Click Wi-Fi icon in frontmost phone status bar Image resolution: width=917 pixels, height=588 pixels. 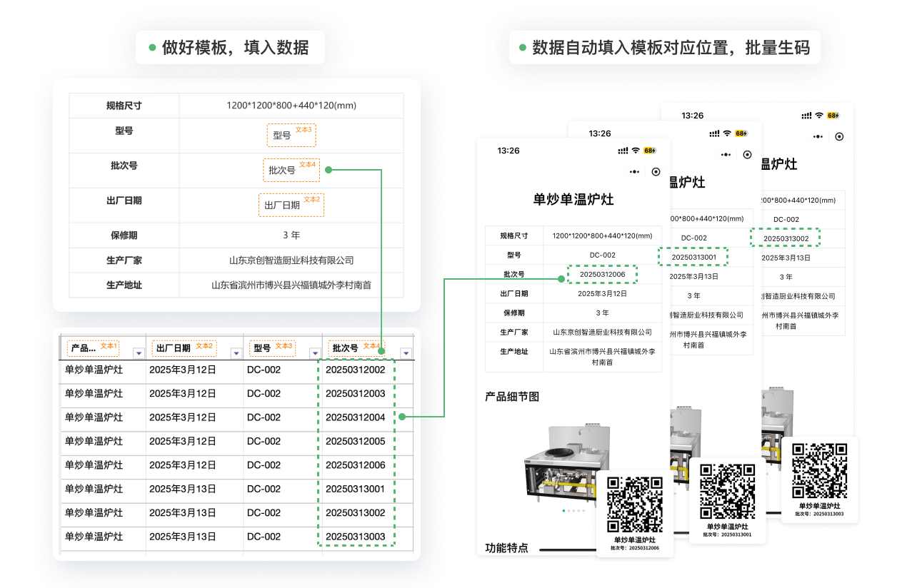click(x=635, y=151)
